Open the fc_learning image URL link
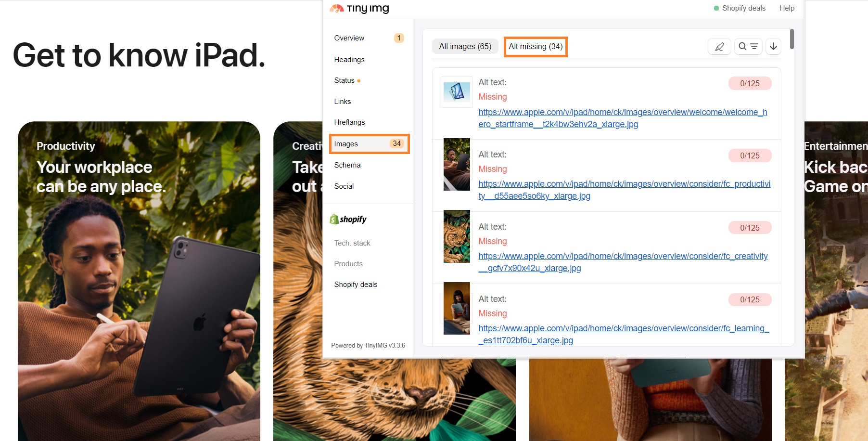This screenshot has width=868, height=441. [623, 334]
